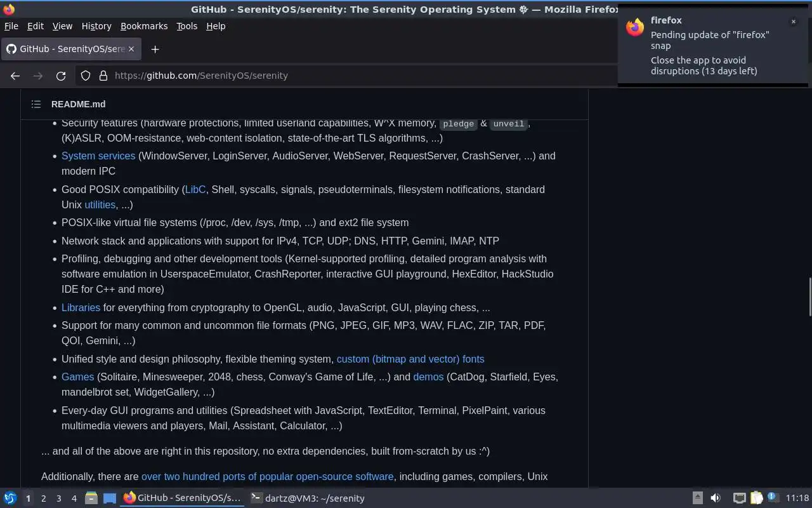Screen dimensions: 812x508
Task: Open the History menu
Action: pos(96,26)
